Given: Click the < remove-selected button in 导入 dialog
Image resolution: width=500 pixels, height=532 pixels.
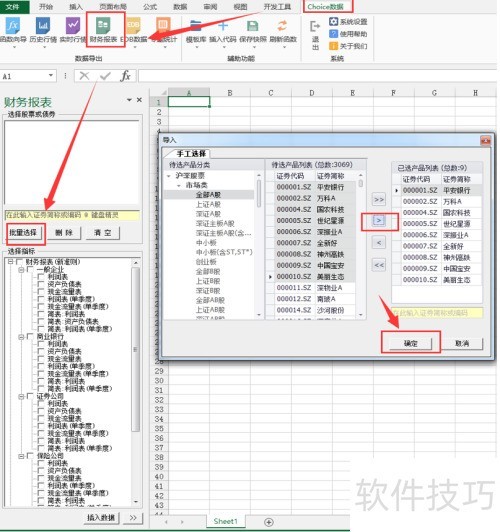Looking at the screenshot, I should click(x=379, y=243).
